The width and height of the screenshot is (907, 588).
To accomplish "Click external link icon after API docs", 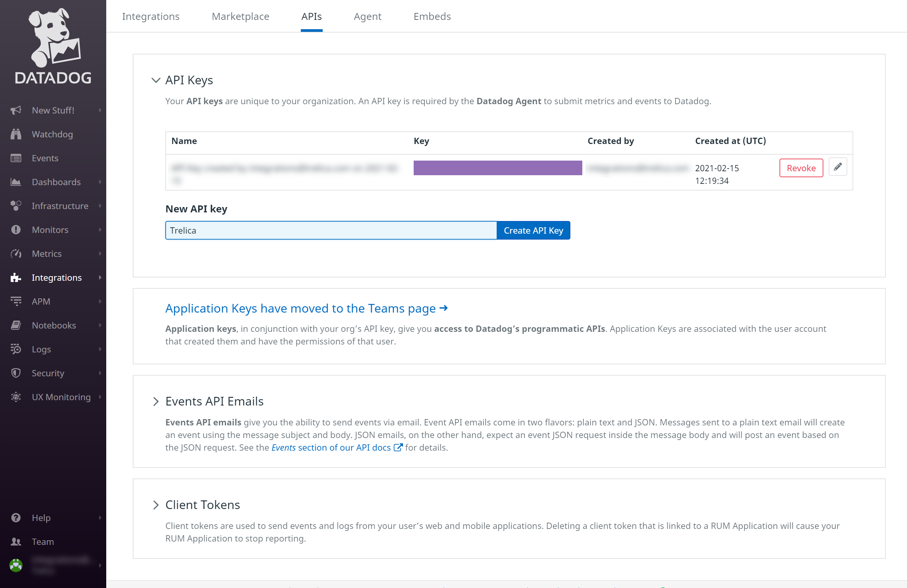I will (x=398, y=448).
